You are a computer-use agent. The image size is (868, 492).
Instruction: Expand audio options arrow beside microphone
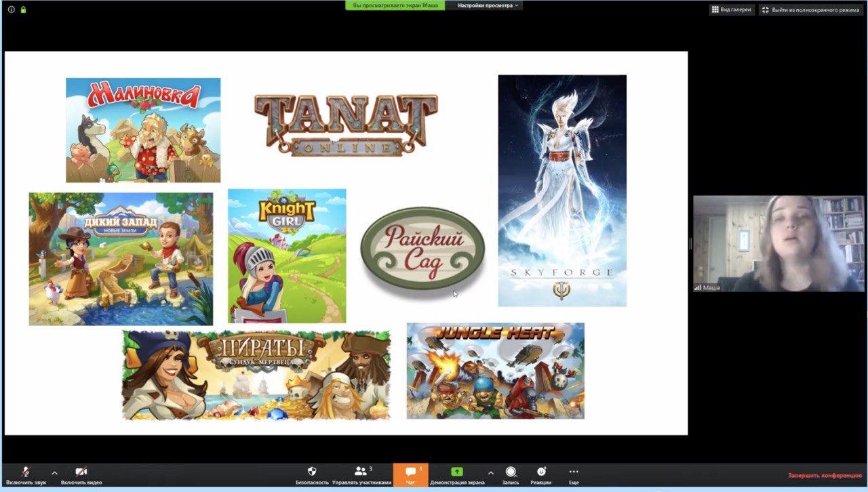(55, 473)
